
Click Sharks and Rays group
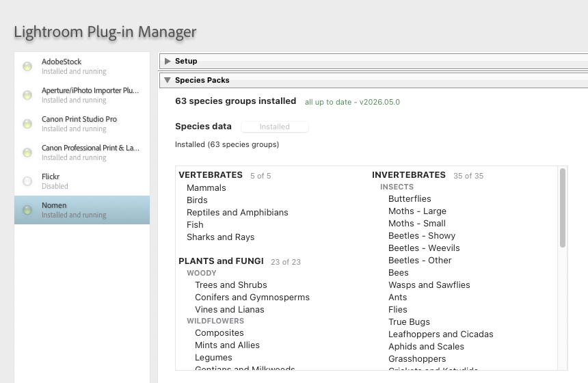(x=220, y=237)
